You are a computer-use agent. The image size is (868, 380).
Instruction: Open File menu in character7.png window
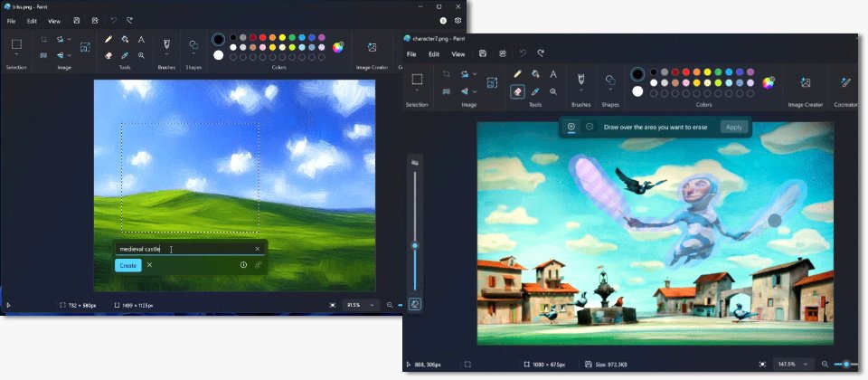pos(411,54)
